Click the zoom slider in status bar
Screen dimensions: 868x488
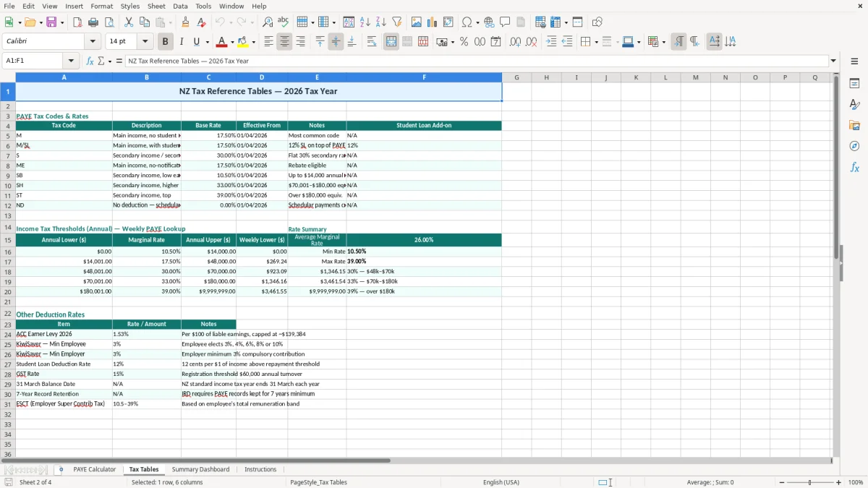[809, 482]
